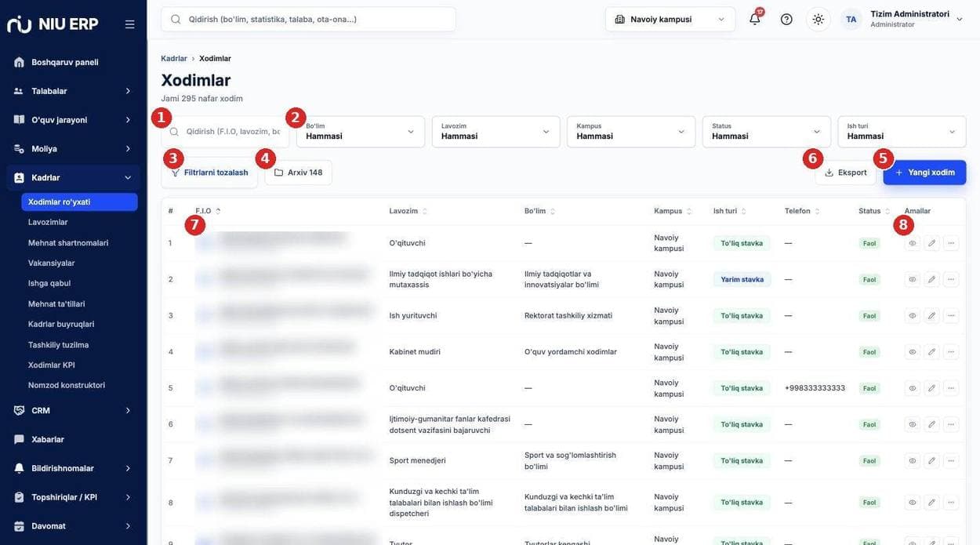
Task: Click the employee F.I.O search field
Action: [225, 132]
